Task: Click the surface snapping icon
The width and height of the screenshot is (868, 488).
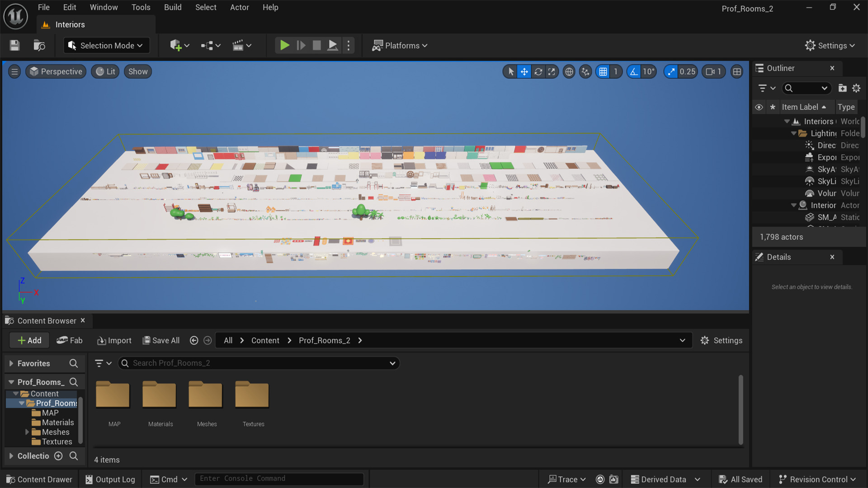Action: pos(585,71)
